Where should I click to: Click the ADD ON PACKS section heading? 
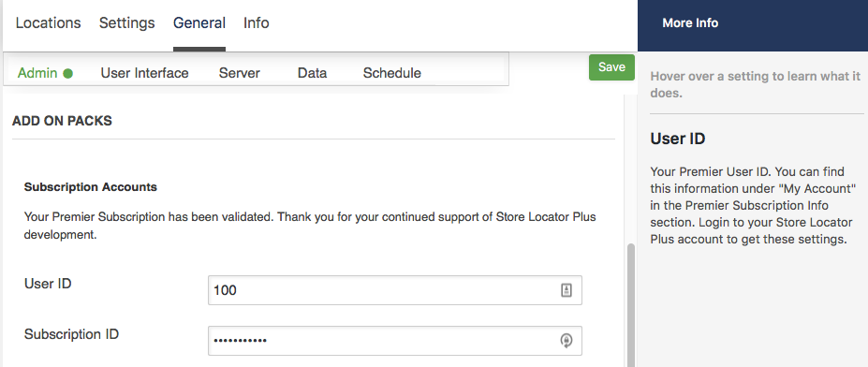pos(62,121)
